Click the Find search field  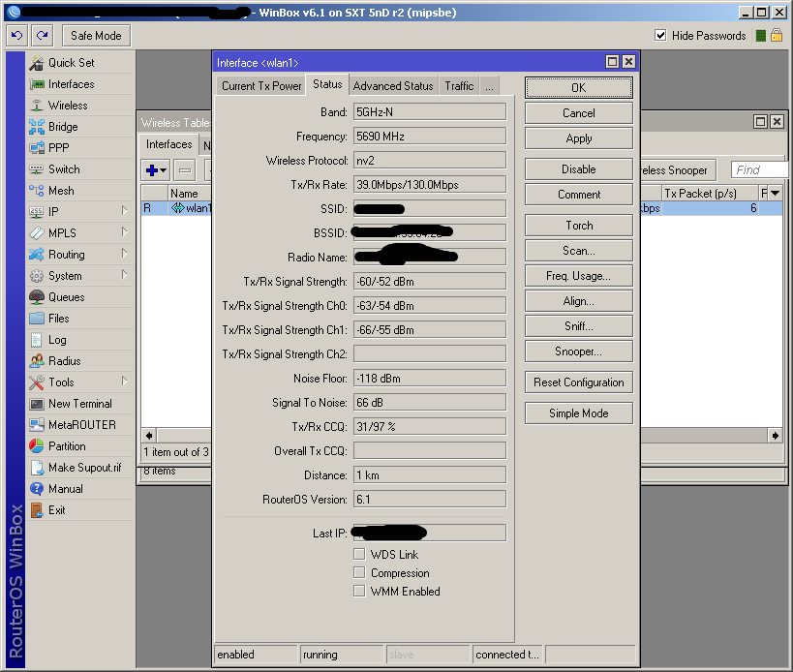[x=758, y=169]
